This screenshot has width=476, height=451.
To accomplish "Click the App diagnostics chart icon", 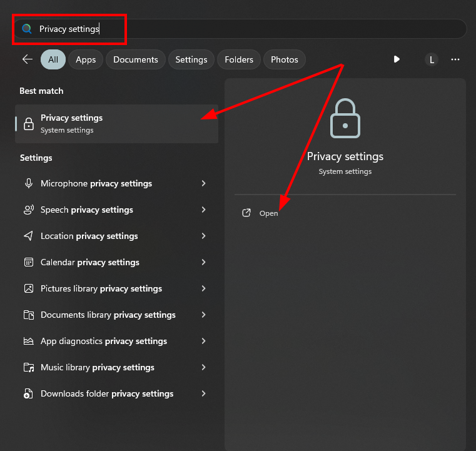I will [28, 341].
